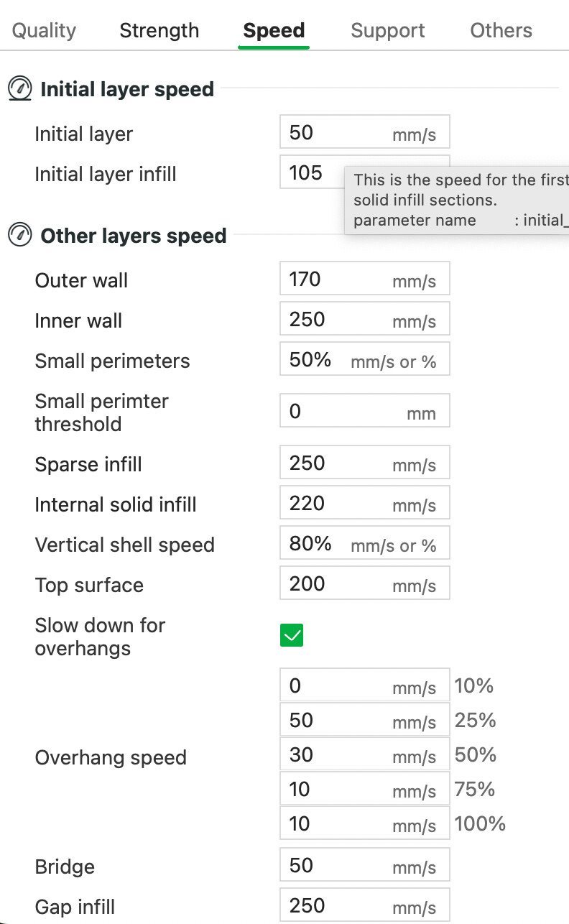Click the Speed tab
Image resolution: width=569 pixels, height=924 pixels.
274,30
